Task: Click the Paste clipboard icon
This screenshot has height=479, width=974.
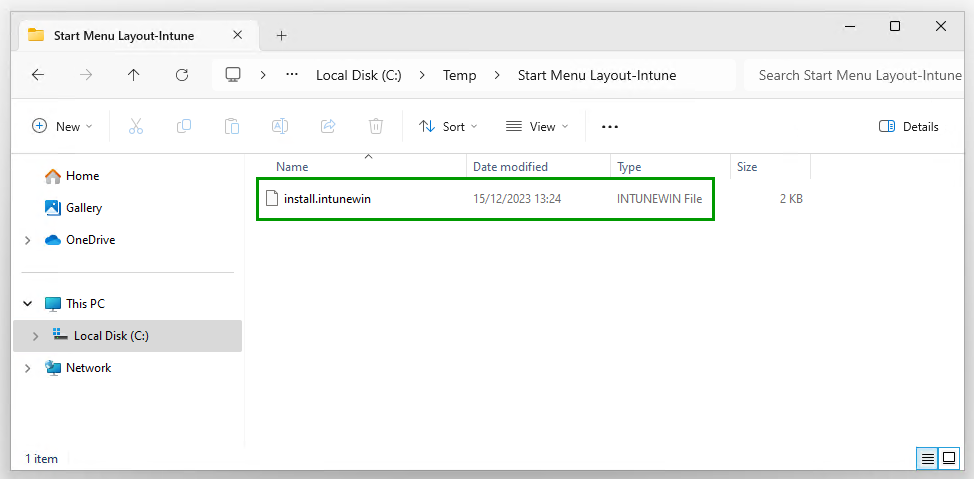Action: pos(232,126)
